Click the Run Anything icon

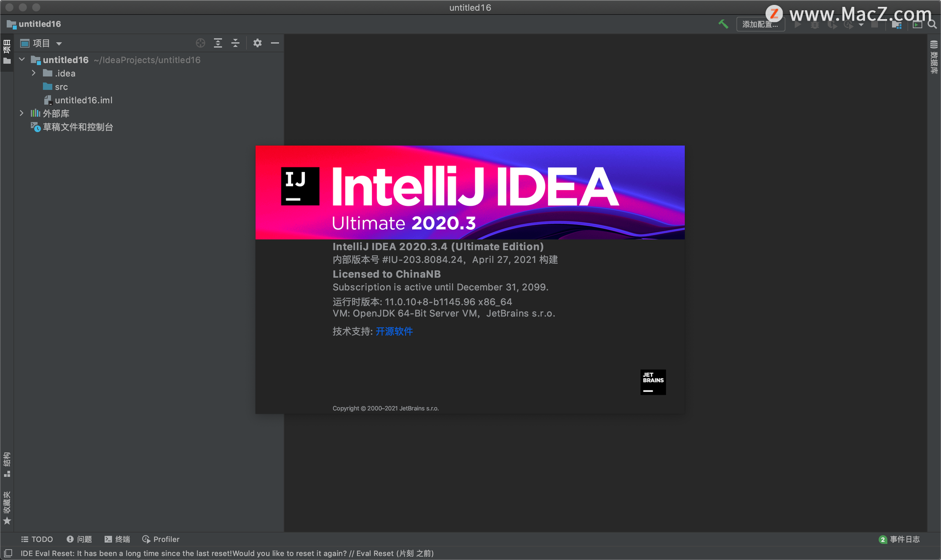917,24
